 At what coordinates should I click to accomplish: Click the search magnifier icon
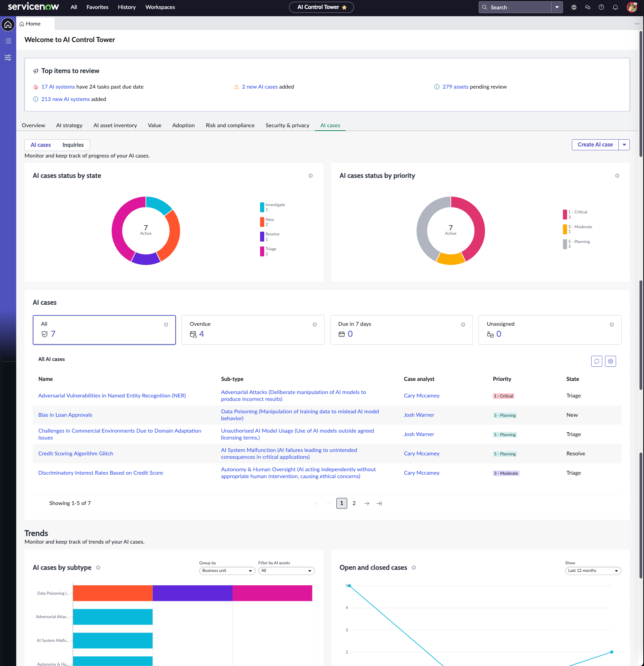pyautogui.click(x=485, y=7)
